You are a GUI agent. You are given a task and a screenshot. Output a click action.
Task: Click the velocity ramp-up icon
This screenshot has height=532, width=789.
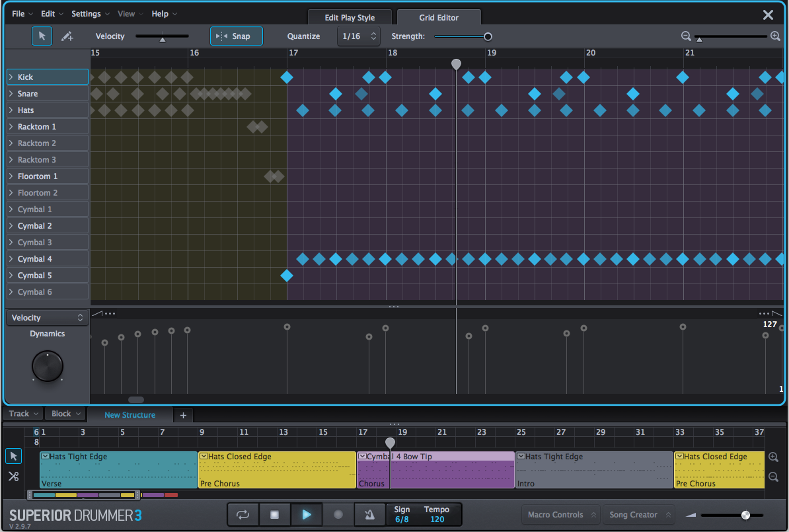click(97, 313)
